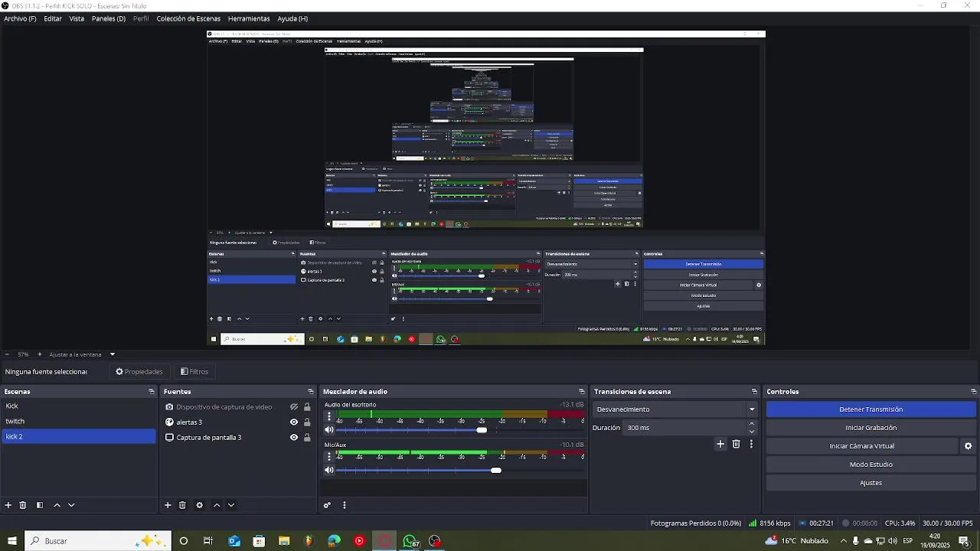Zoom out preview minus icon

7,354
